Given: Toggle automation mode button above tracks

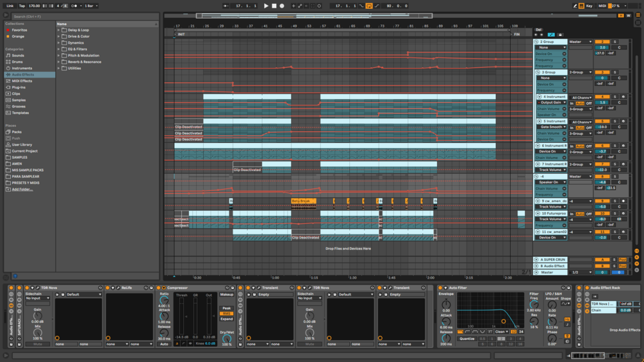Looking at the screenshot, I should (551, 35).
